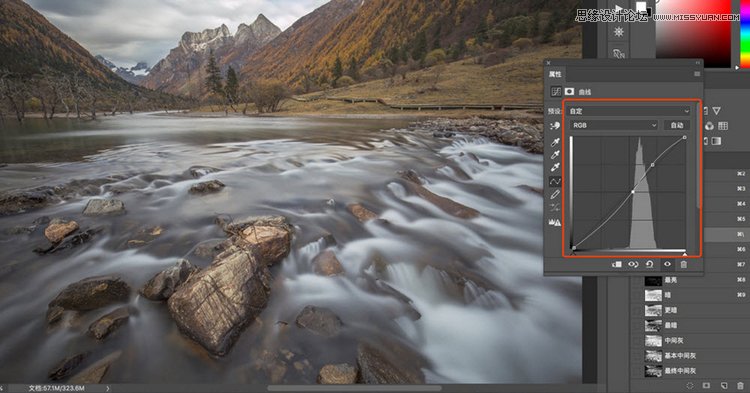Click the bottom-left curve endpoint
The width and height of the screenshot is (750, 393).
574,248
